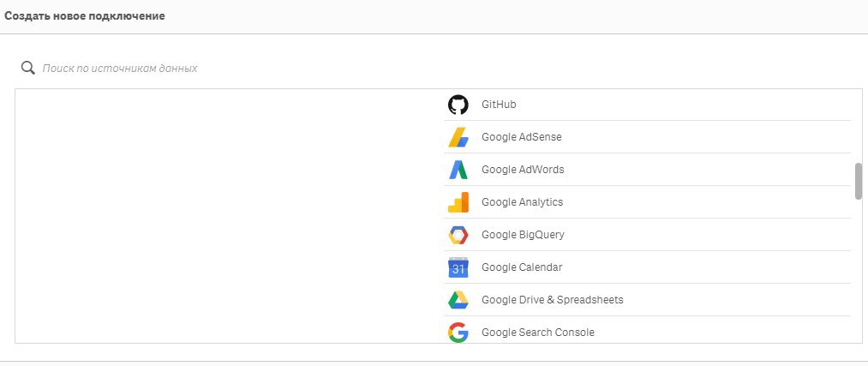
Task: Click the Google Drive triangle icon
Action: (x=458, y=300)
